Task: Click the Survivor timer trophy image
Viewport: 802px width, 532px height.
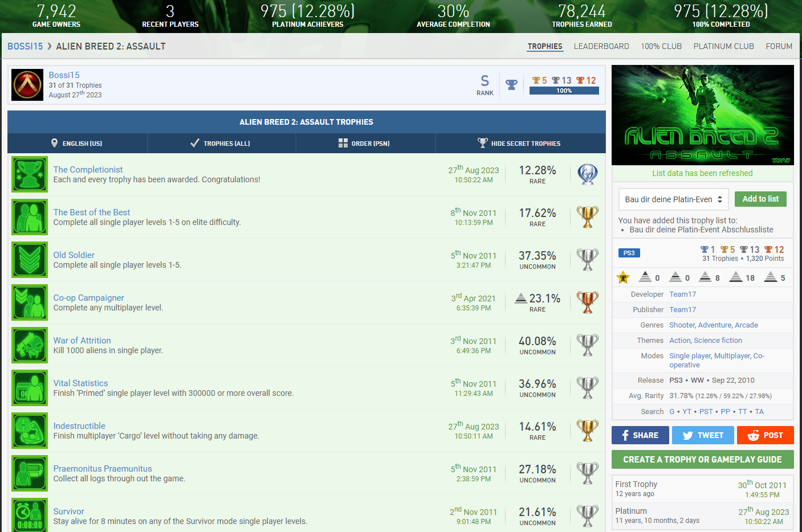Action: click(30, 515)
